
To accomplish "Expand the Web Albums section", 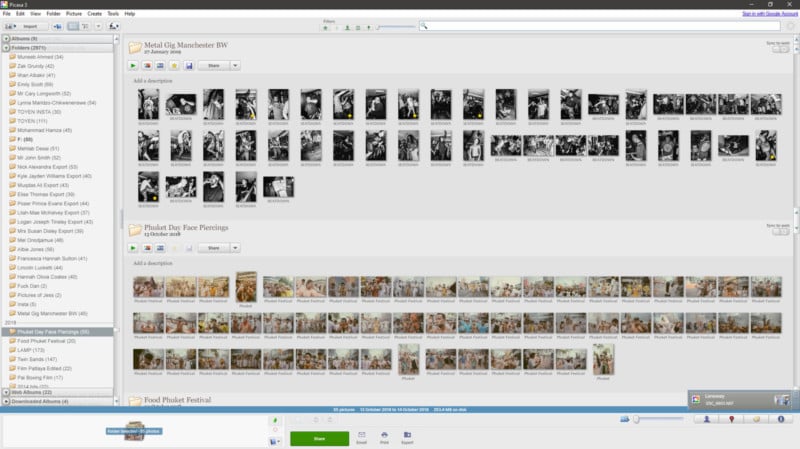I will click(x=6, y=392).
